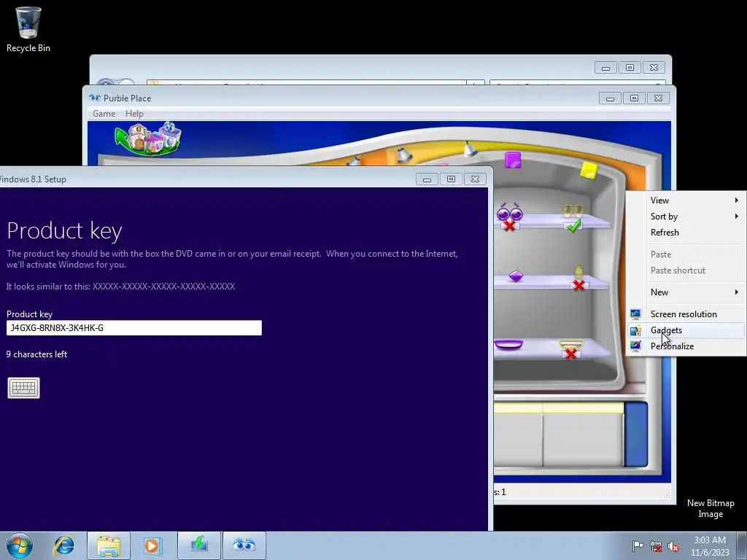Maximize the Purble Place window
The width and height of the screenshot is (747, 560).
point(634,98)
